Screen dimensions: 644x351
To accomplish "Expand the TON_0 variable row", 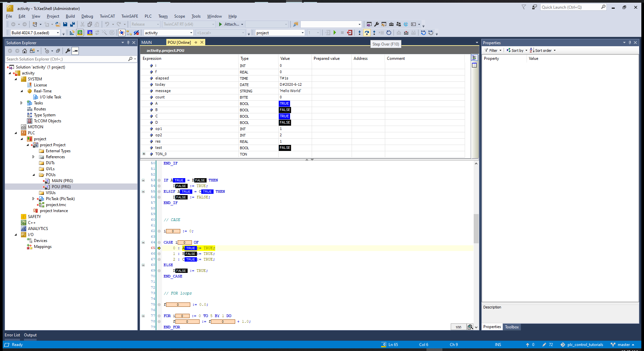I will pos(144,154).
